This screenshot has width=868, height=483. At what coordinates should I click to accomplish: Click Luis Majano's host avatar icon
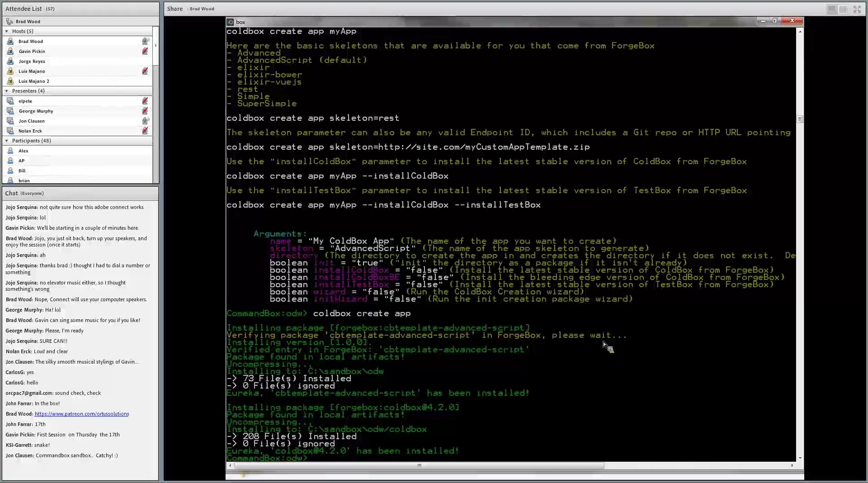click(x=10, y=71)
